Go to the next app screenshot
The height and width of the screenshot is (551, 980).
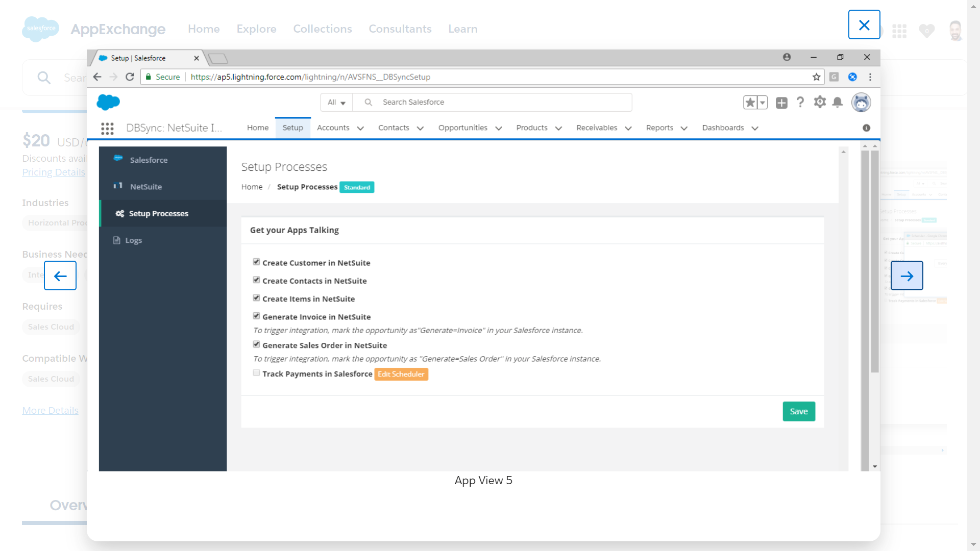click(x=907, y=275)
